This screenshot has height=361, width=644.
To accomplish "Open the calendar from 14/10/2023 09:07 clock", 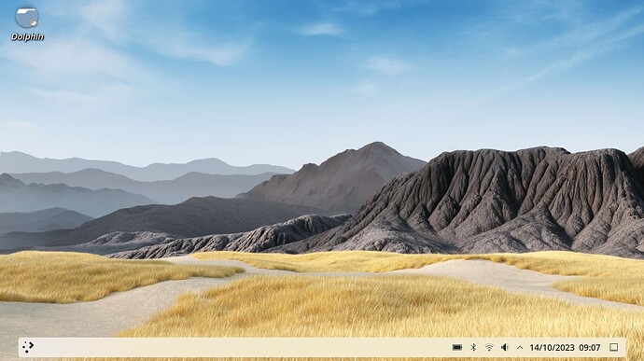I will [x=566, y=347].
